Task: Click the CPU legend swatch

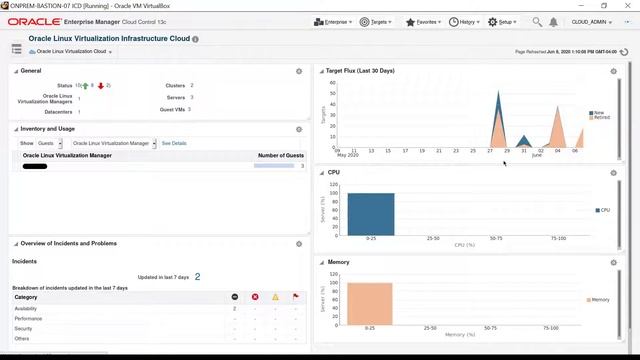Action: tap(598, 210)
